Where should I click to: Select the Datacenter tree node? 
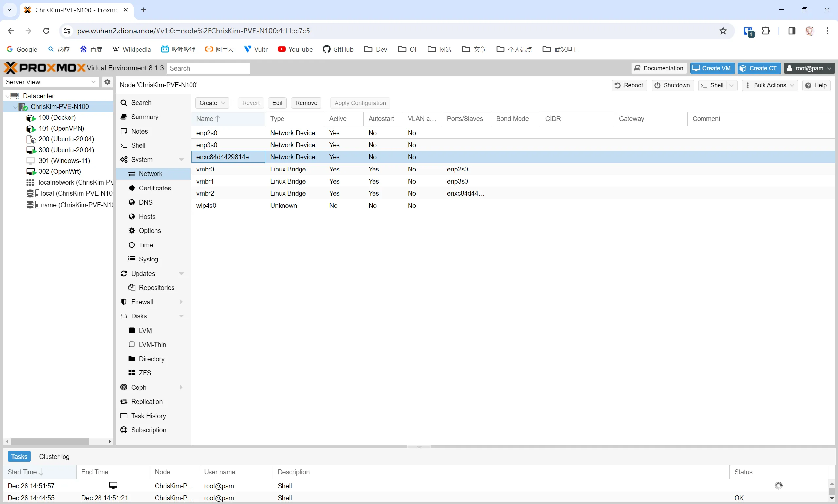point(38,96)
